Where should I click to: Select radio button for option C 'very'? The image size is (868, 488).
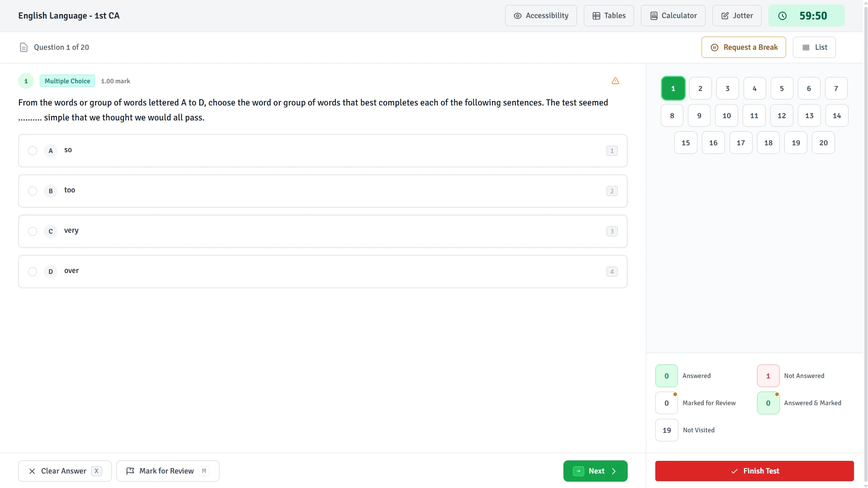33,231
